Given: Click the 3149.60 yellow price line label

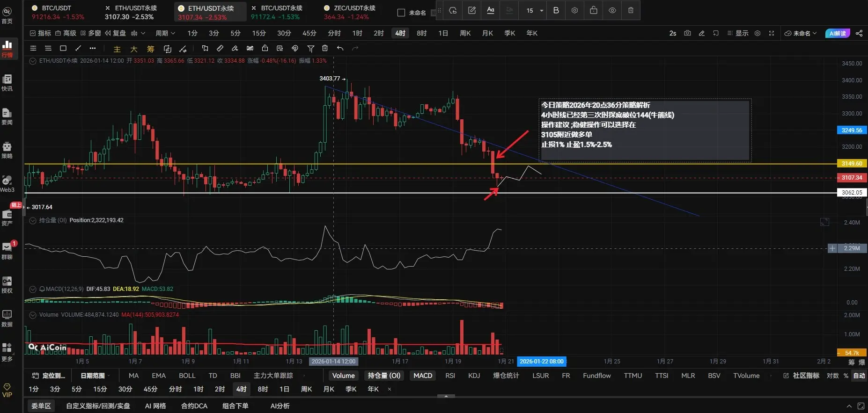Looking at the screenshot, I should coord(852,164).
